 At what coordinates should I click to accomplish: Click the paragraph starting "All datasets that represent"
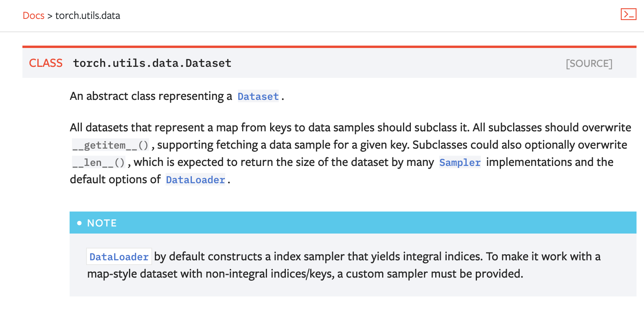click(x=350, y=153)
